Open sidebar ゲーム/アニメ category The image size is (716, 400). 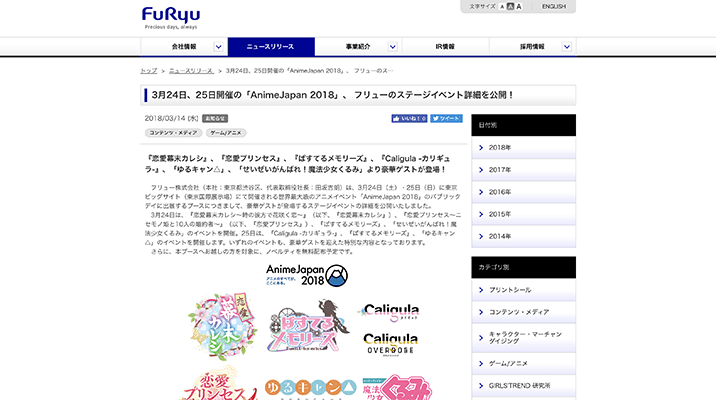[523, 363]
